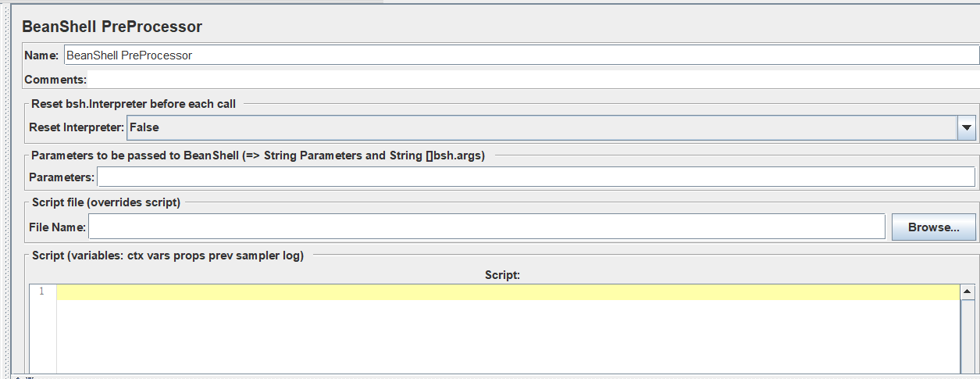
Task: Click the "Parameters:" label
Action: click(x=62, y=177)
